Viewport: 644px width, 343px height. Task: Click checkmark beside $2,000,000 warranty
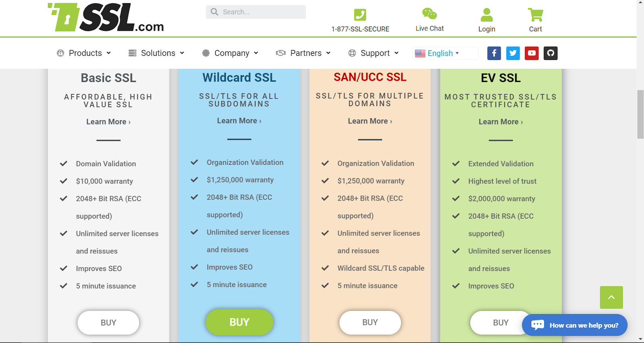[x=456, y=199]
